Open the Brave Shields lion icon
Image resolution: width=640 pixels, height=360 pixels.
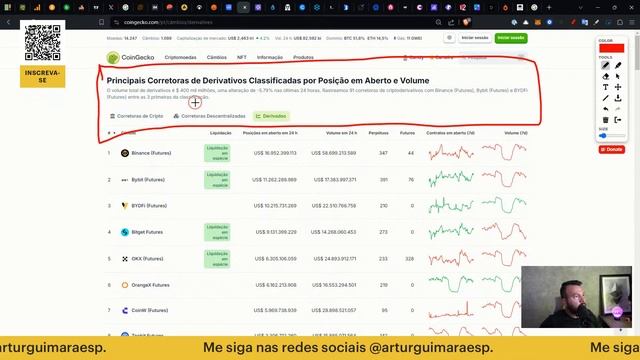[x=467, y=22]
